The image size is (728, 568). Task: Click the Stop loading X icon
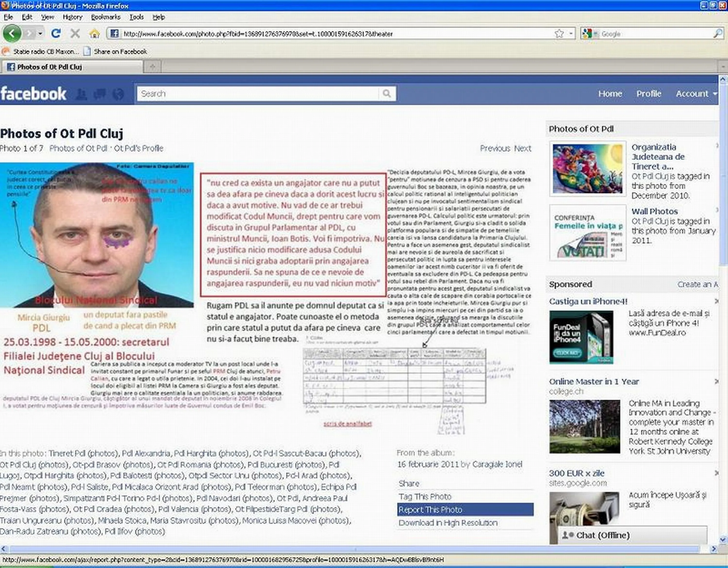[75, 34]
